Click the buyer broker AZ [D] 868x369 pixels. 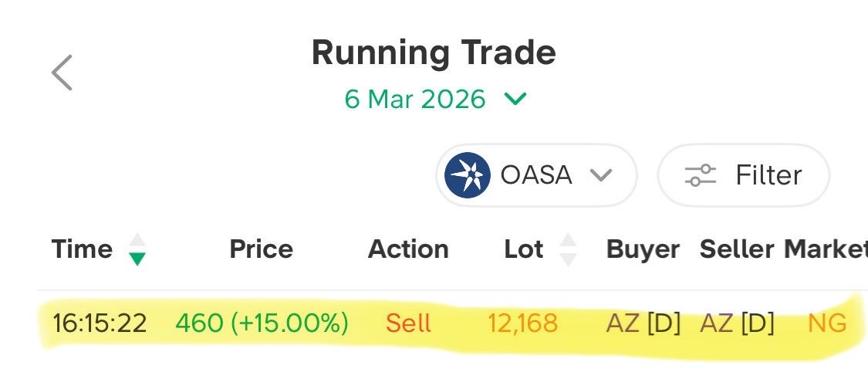643,323
